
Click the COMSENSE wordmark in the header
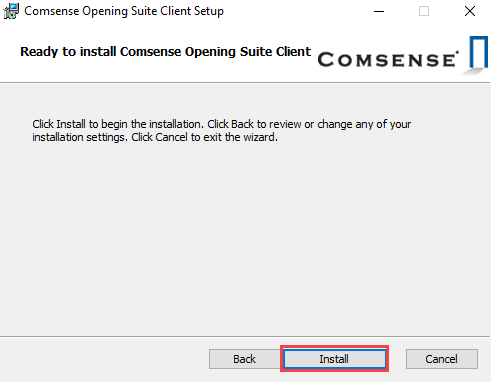tap(388, 59)
